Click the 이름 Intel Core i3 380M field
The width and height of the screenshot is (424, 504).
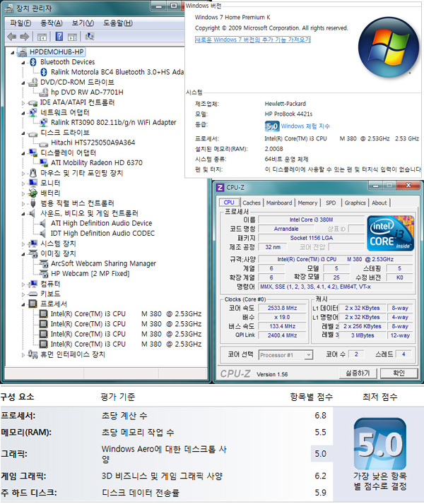(311, 220)
